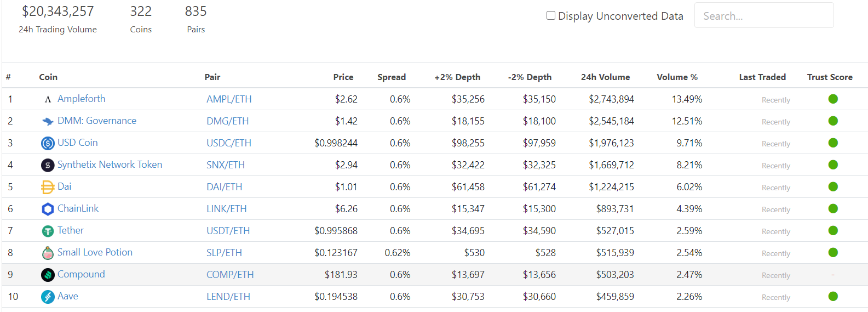
Task: Click the DMM: Governance coin icon
Action: [x=48, y=121]
